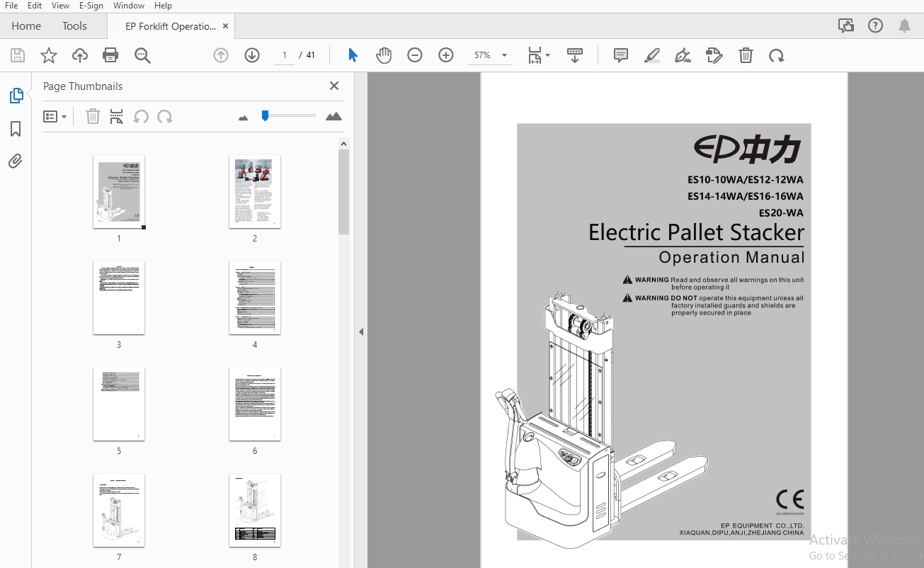The width and height of the screenshot is (924, 568).
Task: Open the E-Sign menu
Action: point(91,6)
